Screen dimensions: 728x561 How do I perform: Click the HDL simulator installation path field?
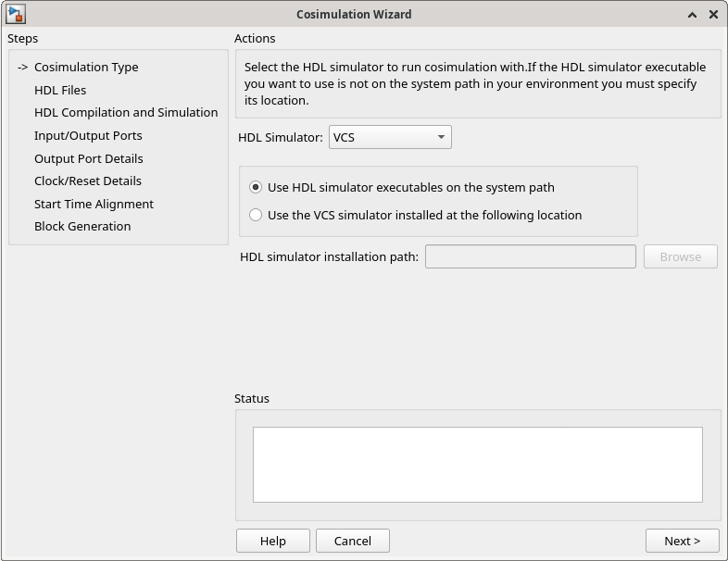click(x=530, y=256)
